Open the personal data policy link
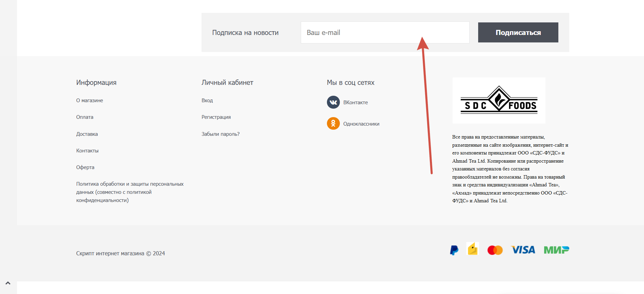The width and height of the screenshot is (644, 294). coord(130,192)
